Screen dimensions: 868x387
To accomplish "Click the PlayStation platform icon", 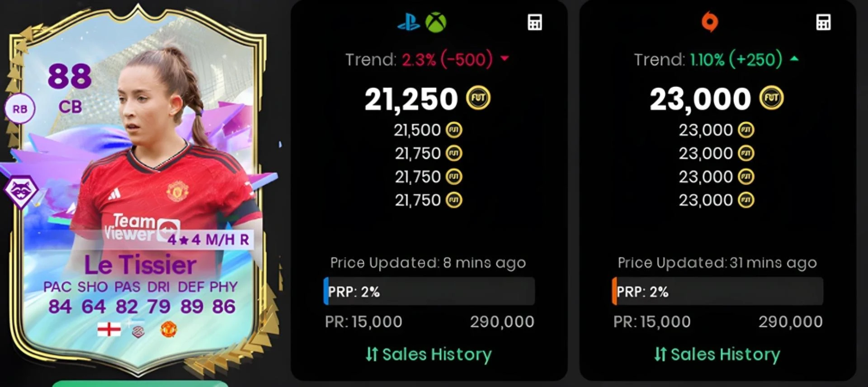I will 409,22.
